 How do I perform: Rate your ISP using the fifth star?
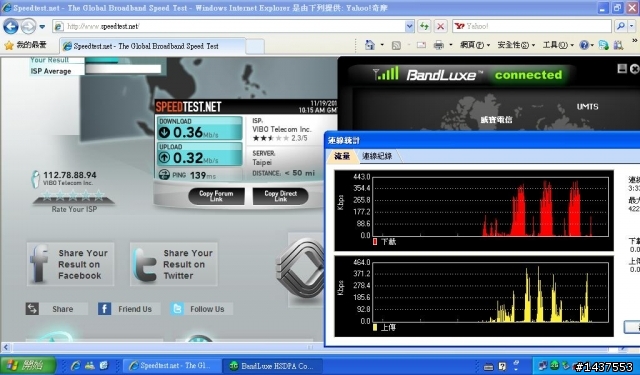click(99, 196)
